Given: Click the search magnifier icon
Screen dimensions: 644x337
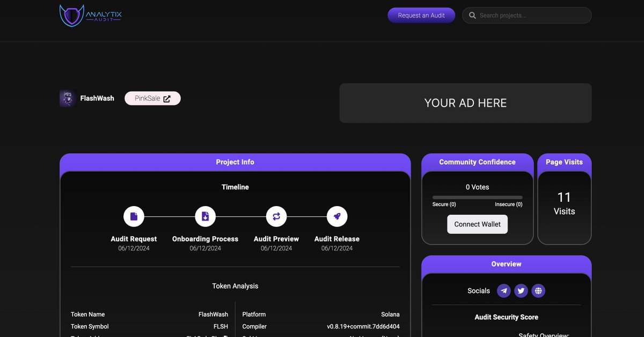Looking at the screenshot, I should [472, 16].
